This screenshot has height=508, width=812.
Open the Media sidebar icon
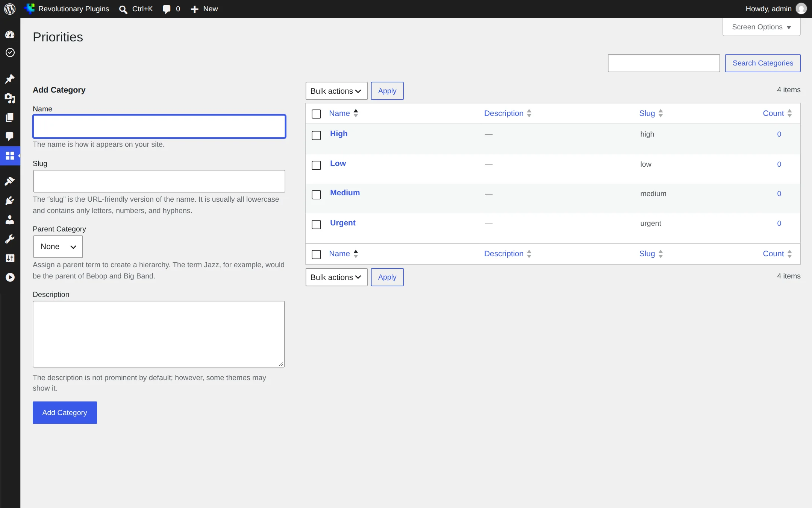tap(10, 98)
